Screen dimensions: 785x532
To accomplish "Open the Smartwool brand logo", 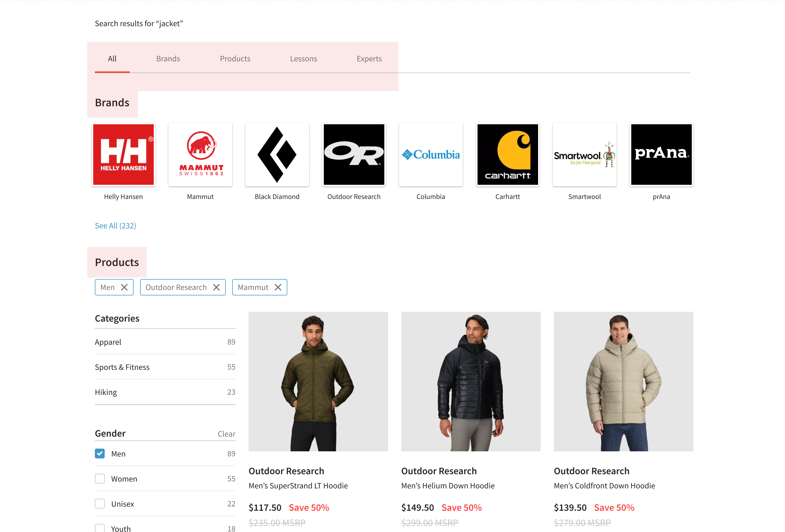I will coord(584,154).
